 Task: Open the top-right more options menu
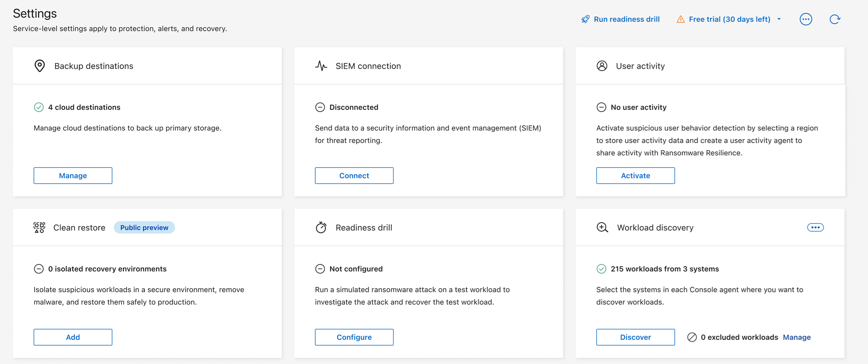click(806, 19)
